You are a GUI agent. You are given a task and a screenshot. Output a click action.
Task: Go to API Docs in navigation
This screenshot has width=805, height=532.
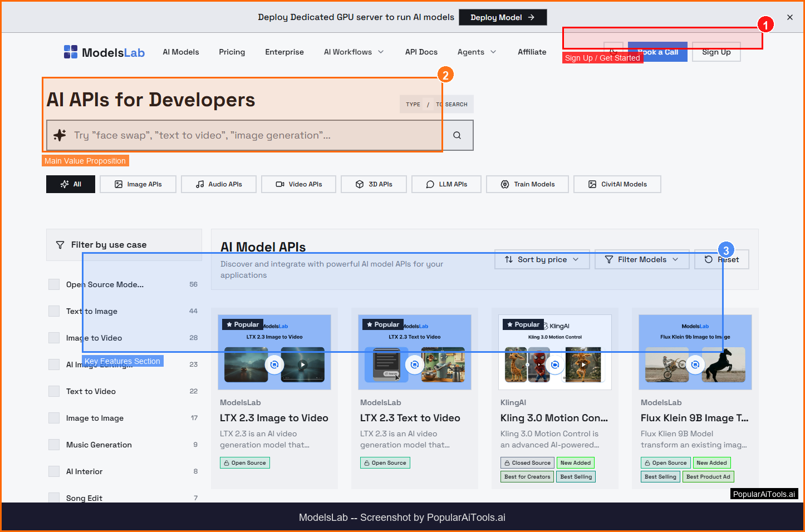[421, 52]
